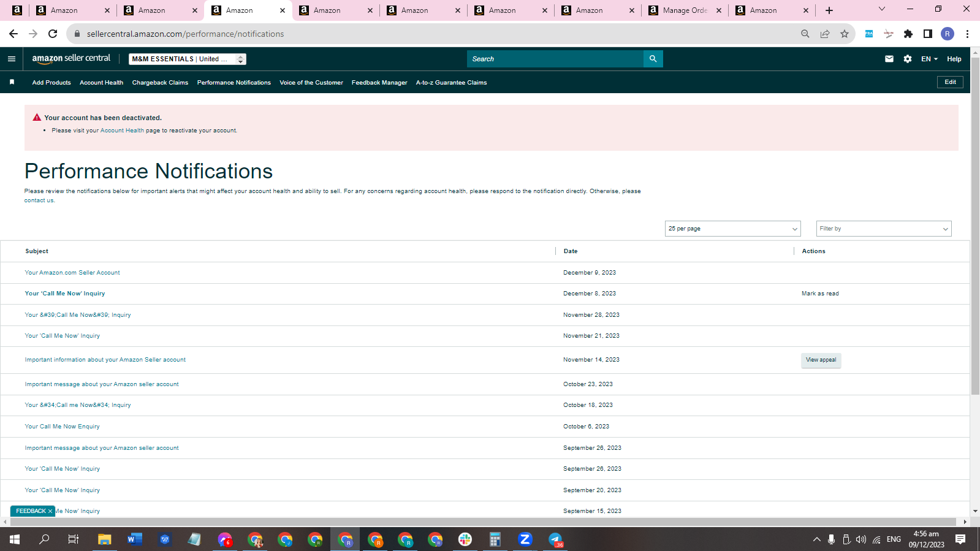
Task: Open Telegram from the taskbar
Action: pyautogui.click(x=555, y=539)
